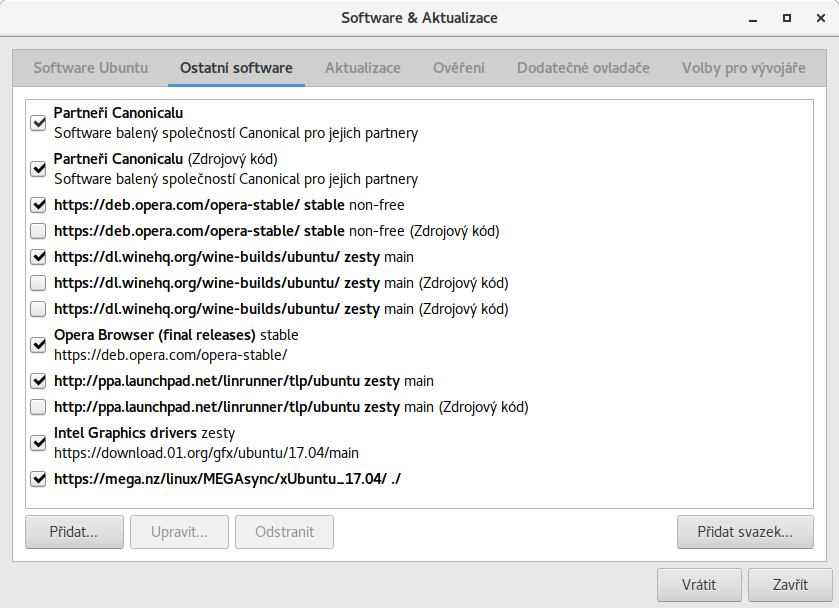839x608 pixels.
Task: Go to the Ověření tab
Action: [x=459, y=68]
